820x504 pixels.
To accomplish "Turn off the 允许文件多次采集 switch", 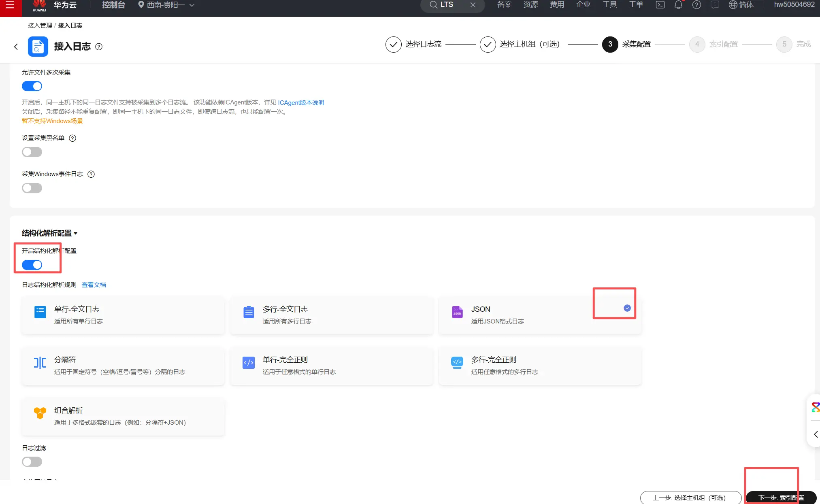I will point(32,86).
